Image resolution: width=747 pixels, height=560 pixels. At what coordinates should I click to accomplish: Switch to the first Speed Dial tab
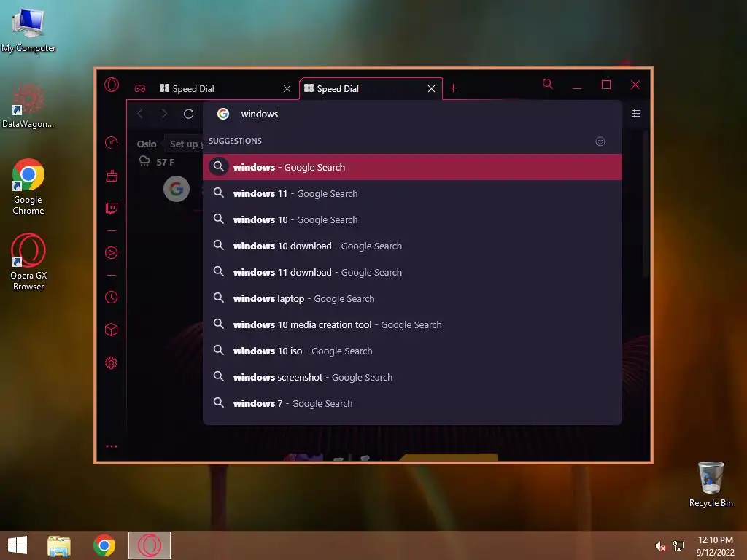click(225, 88)
